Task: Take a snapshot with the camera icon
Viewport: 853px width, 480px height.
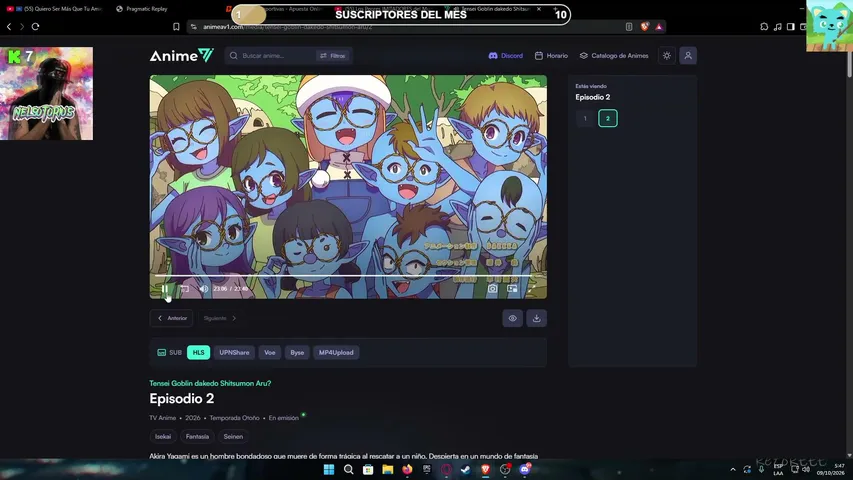Action: (492, 288)
